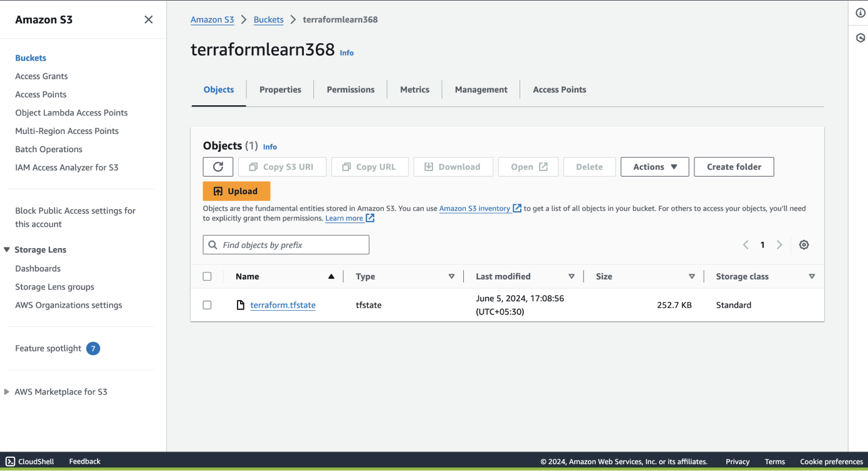Click the Upload button

pyautogui.click(x=236, y=191)
